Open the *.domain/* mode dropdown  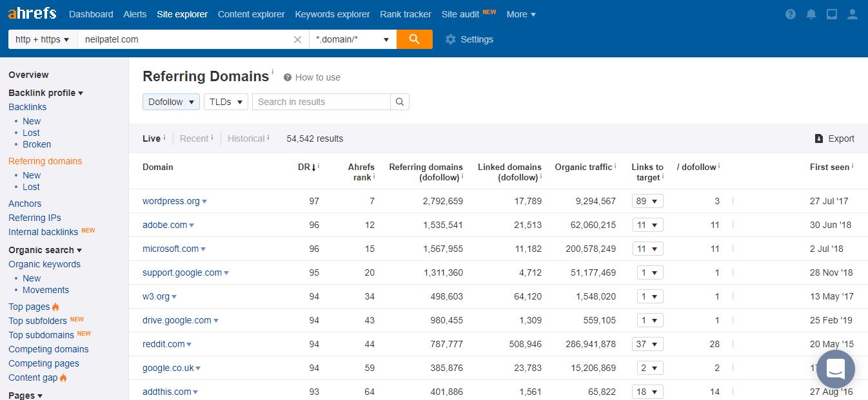353,39
